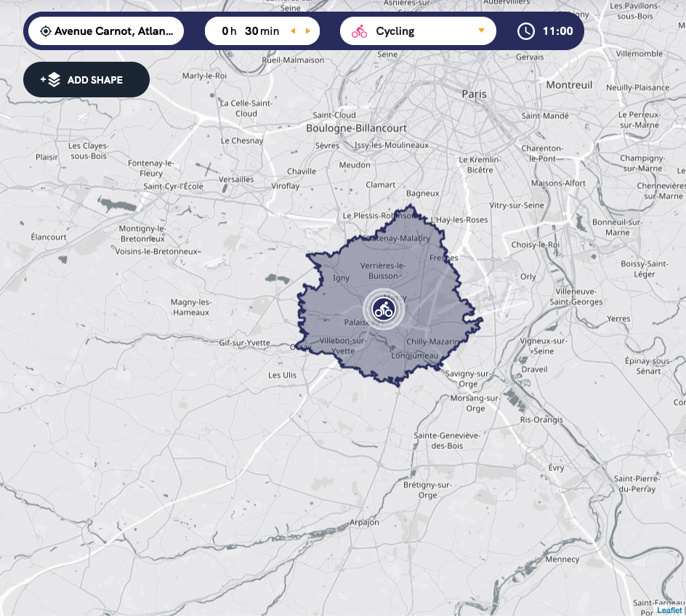The height and width of the screenshot is (616, 686).
Task: Click the 30 min travel time value
Action: pos(262,31)
